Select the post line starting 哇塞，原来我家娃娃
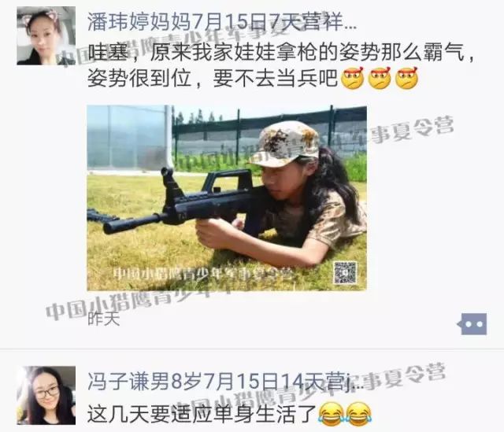Viewport: 504px width, 432px height. pyautogui.click(x=281, y=52)
